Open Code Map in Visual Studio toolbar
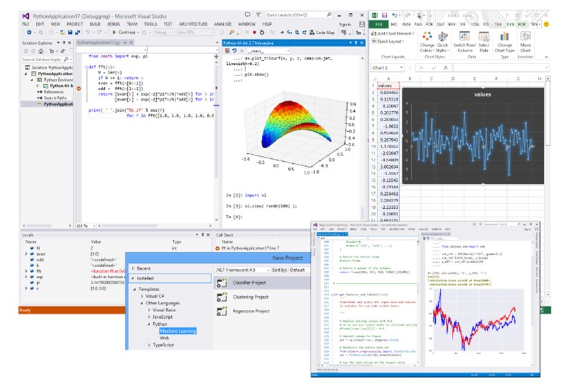588x388 pixels. [322, 33]
